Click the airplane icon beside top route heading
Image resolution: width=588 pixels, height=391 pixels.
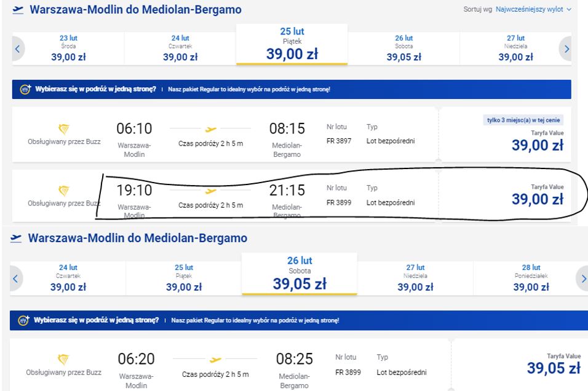(18, 10)
